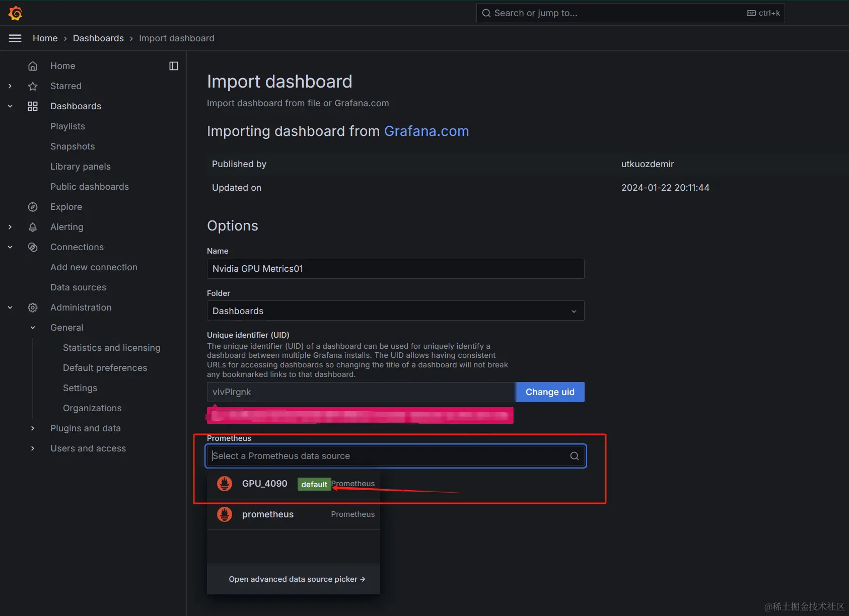
Task: Click Dashboards label in sidebar
Action: pyautogui.click(x=76, y=106)
